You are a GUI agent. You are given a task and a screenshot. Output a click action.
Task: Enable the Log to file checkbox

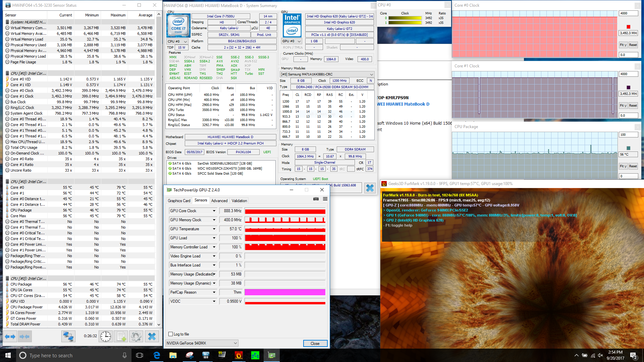171,334
